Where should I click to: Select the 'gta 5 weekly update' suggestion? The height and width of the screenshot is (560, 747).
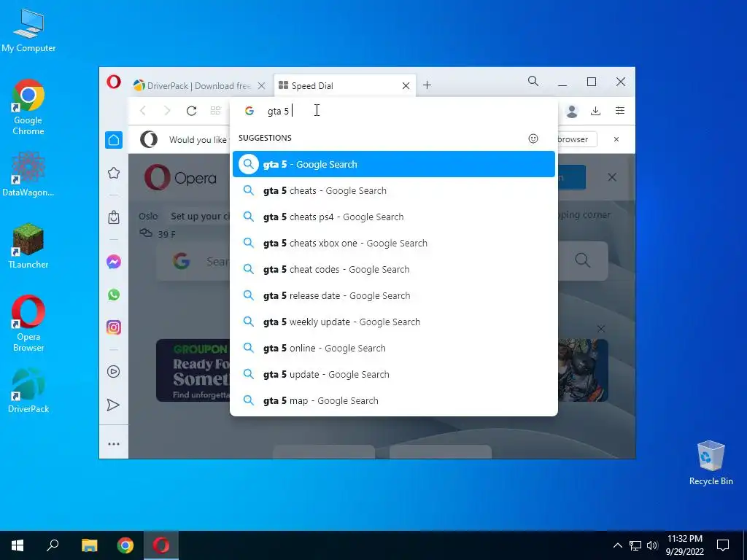[393, 322]
